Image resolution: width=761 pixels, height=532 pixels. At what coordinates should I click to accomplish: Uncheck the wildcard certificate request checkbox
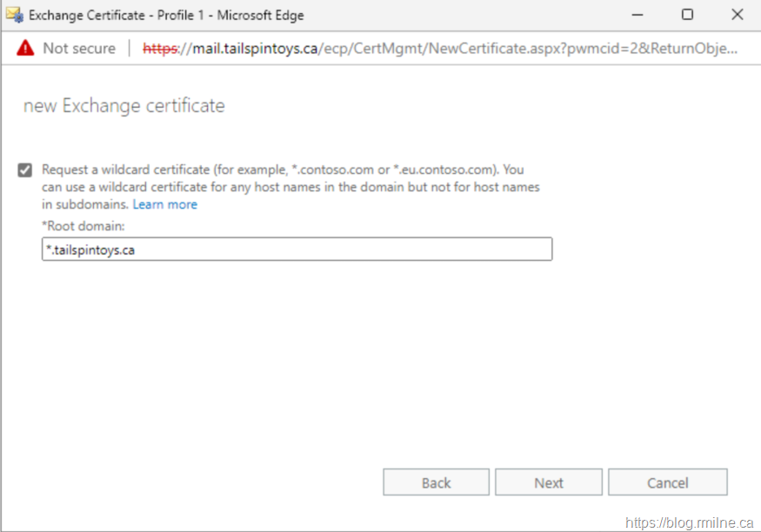(x=25, y=170)
